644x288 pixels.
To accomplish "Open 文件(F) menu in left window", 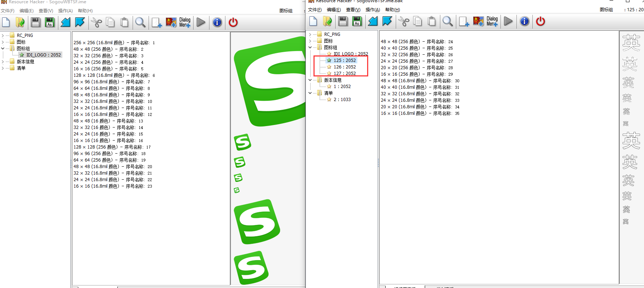I will (8, 11).
